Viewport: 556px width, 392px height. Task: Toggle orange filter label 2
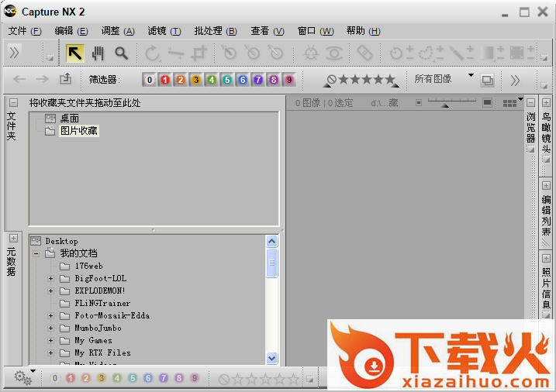[181, 80]
